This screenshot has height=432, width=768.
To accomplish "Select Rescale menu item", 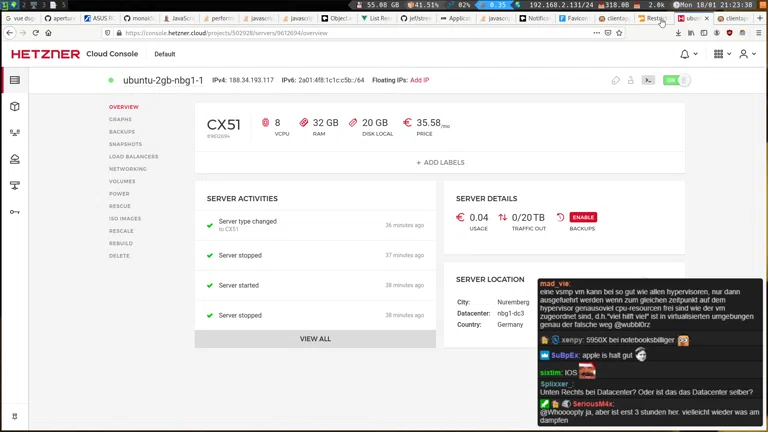I will coord(121,231).
